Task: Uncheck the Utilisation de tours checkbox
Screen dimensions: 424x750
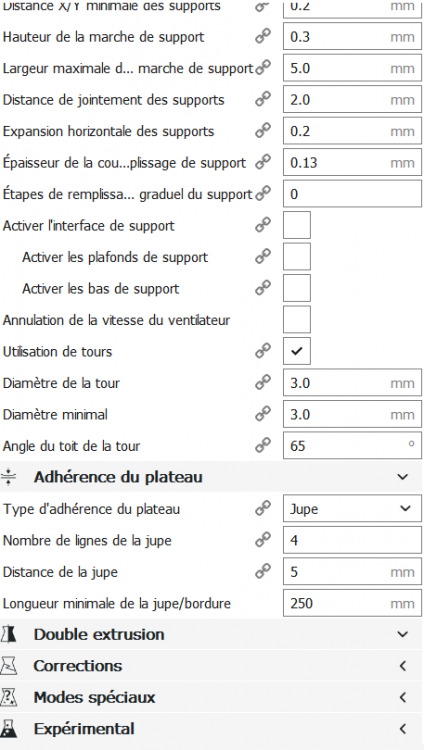Action: (297, 351)
